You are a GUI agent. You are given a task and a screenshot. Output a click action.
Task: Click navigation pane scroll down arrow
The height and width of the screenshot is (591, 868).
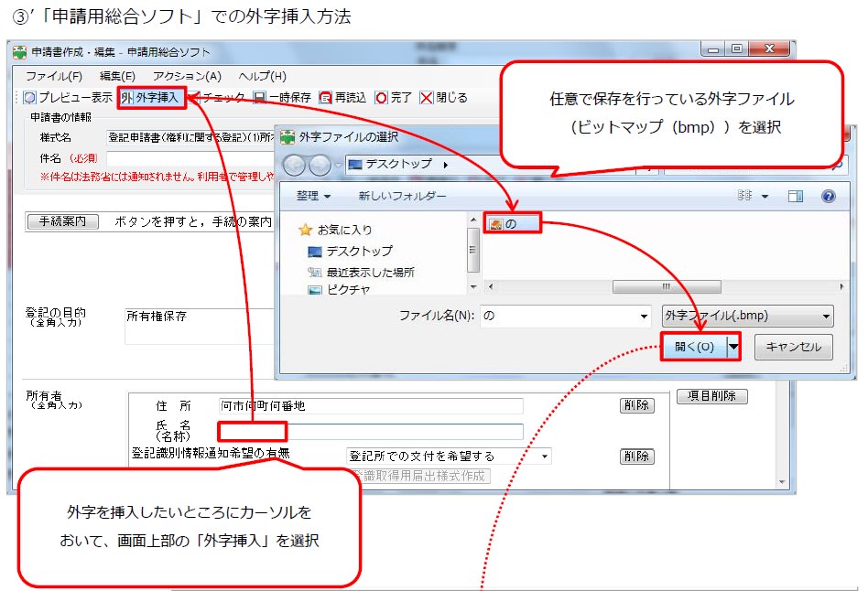(473, 286)
